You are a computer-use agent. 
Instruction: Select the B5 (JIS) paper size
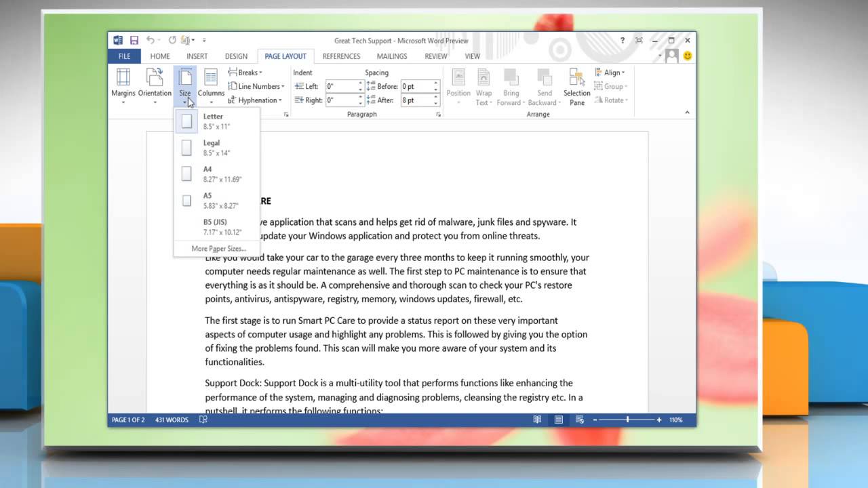coord(216,227)
